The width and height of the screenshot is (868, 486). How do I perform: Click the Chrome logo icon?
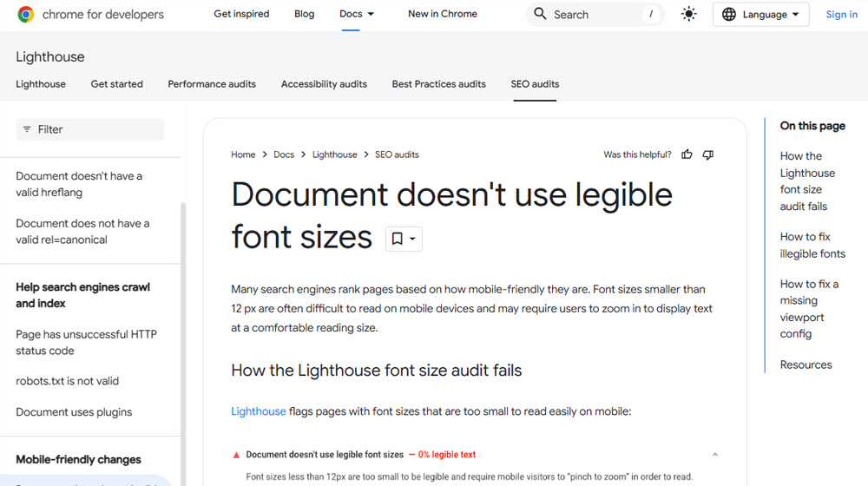[x=25, y=14]
